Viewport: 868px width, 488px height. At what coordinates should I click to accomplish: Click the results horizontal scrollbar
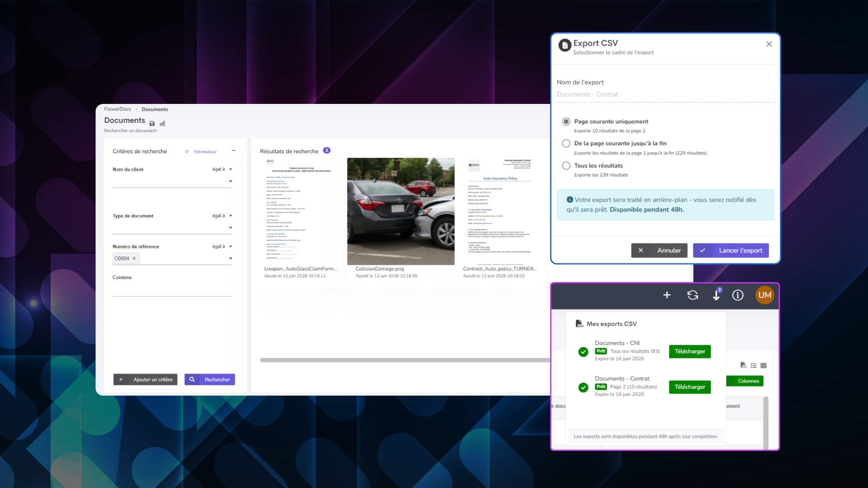pos(405,360)
